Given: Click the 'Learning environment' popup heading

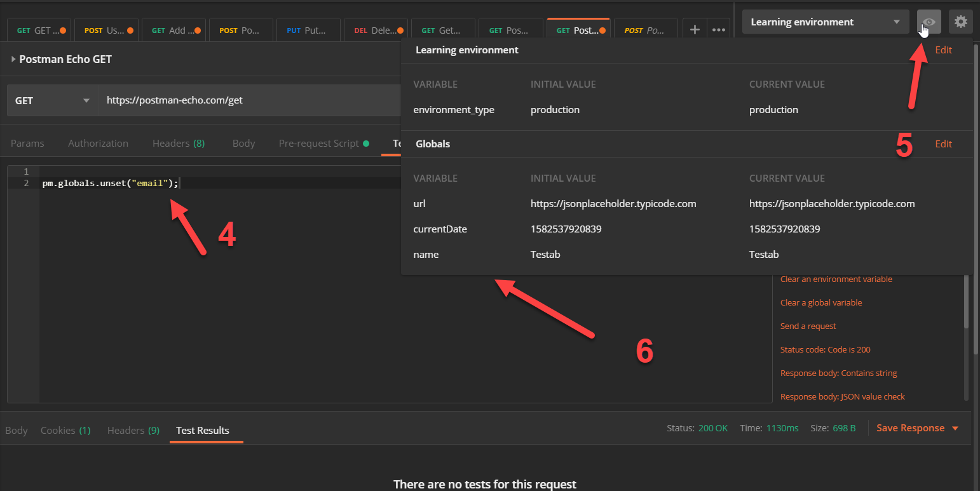Looking at the screenshot, I should [467, 50].
